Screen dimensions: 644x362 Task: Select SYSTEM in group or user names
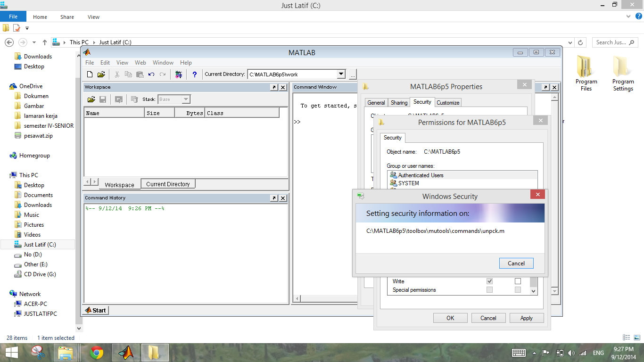(x=462, y=183)
